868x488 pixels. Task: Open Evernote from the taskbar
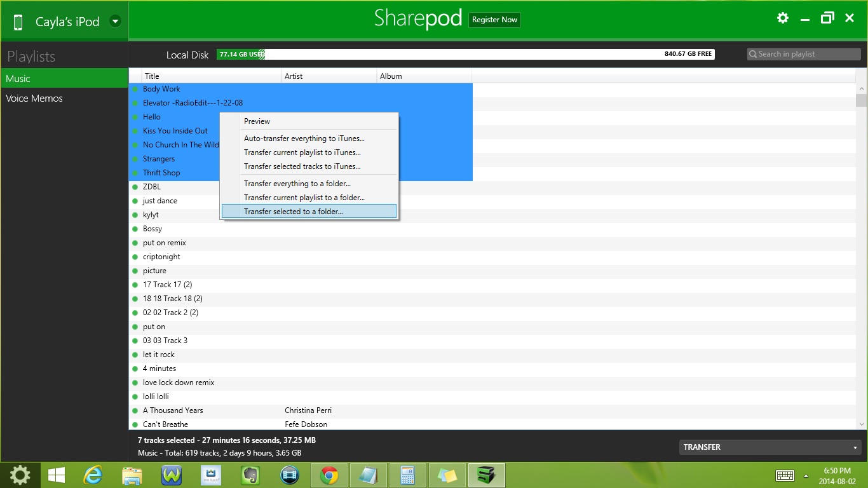250,475
